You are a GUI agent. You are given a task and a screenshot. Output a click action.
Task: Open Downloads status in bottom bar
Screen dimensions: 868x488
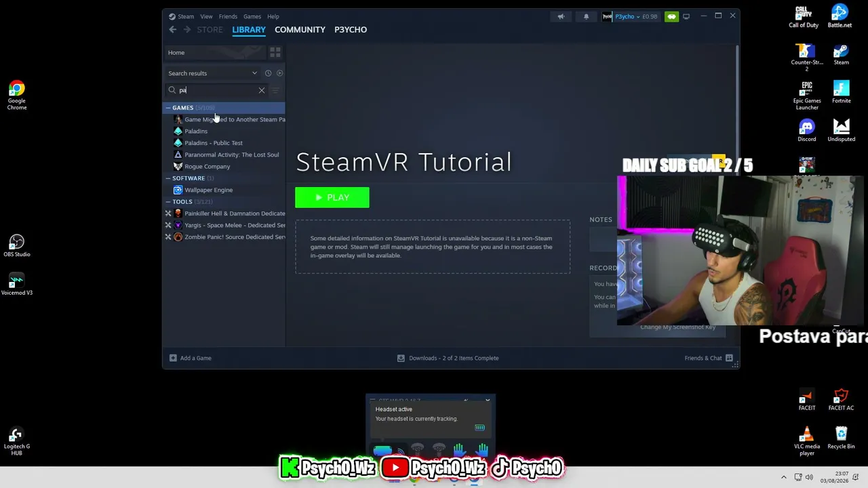448,358
